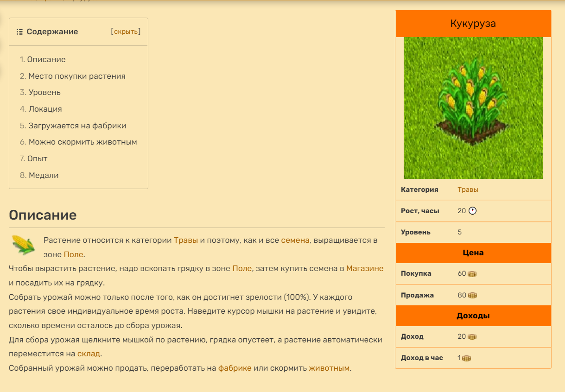Click the Покупка label
This screenshot has height=392, width=565.
416,273
